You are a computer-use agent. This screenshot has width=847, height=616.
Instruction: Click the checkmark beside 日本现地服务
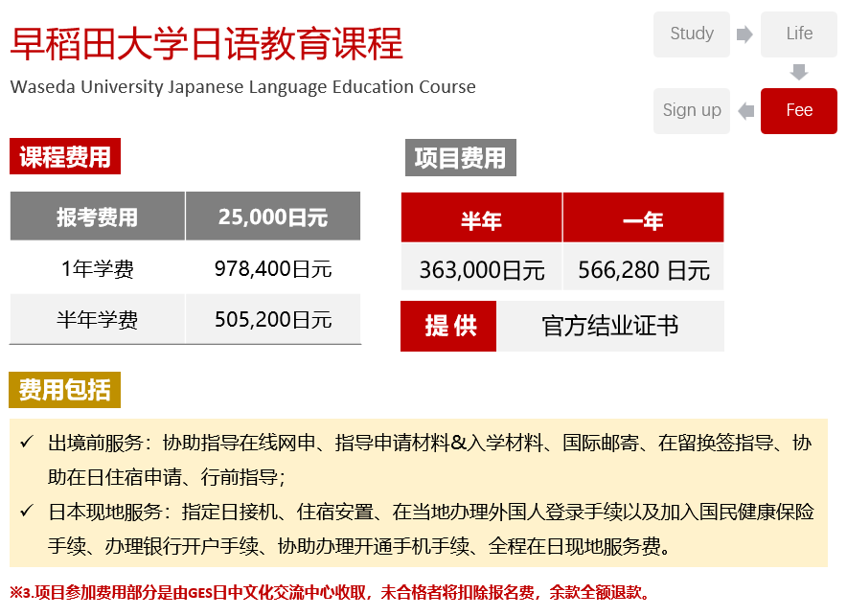coord(29,512)
